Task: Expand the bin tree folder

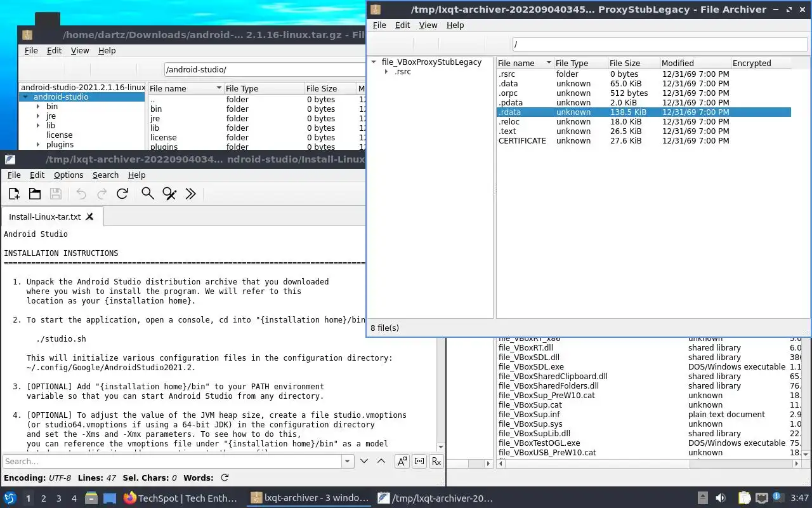Action: [x=38, y=107]
